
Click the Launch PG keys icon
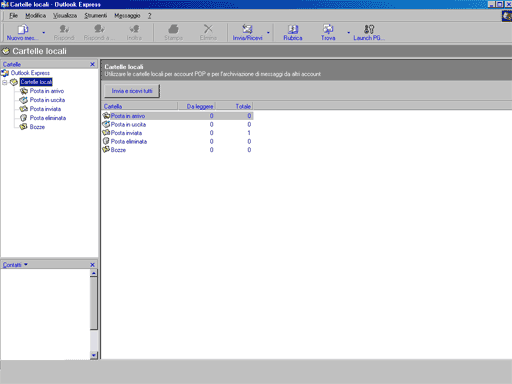click(369, 29)
